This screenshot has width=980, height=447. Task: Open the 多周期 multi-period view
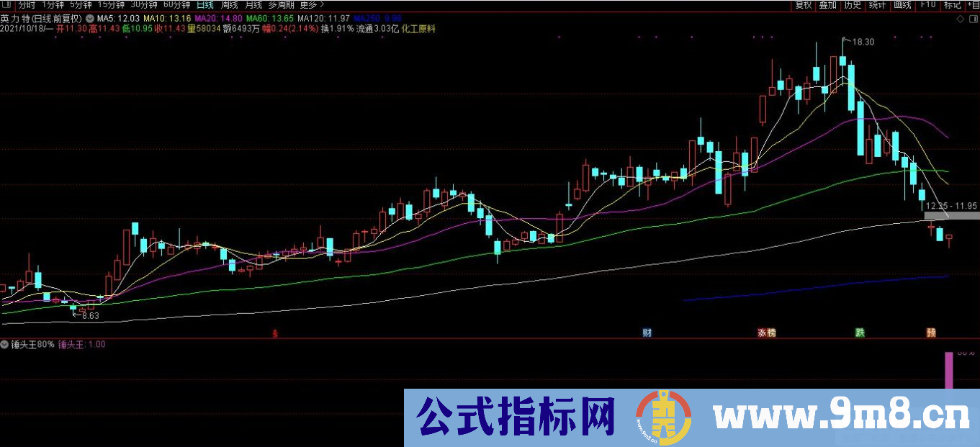[282, 5]
